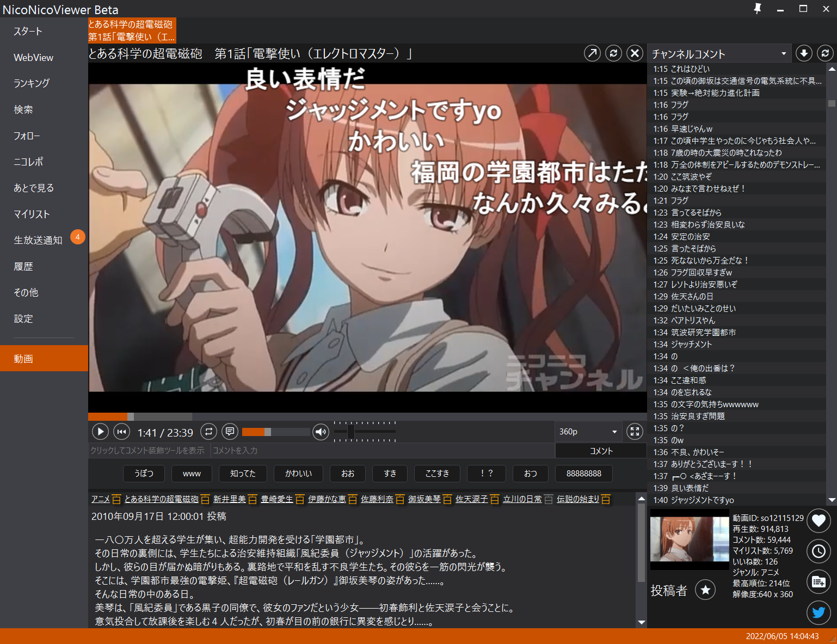837x644 pixels.
Task: Add video to favorites with heart icon
Action: [x=818, y=521]
